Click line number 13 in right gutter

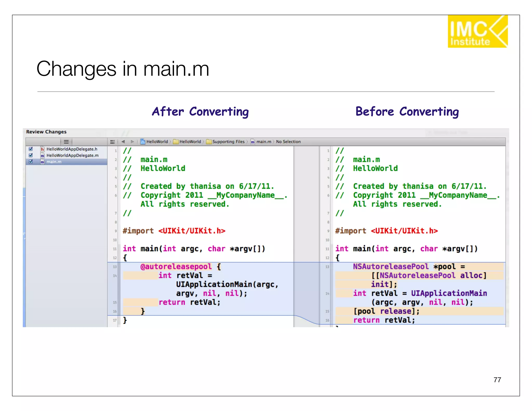pyautogui.click(x=327, y=267)
